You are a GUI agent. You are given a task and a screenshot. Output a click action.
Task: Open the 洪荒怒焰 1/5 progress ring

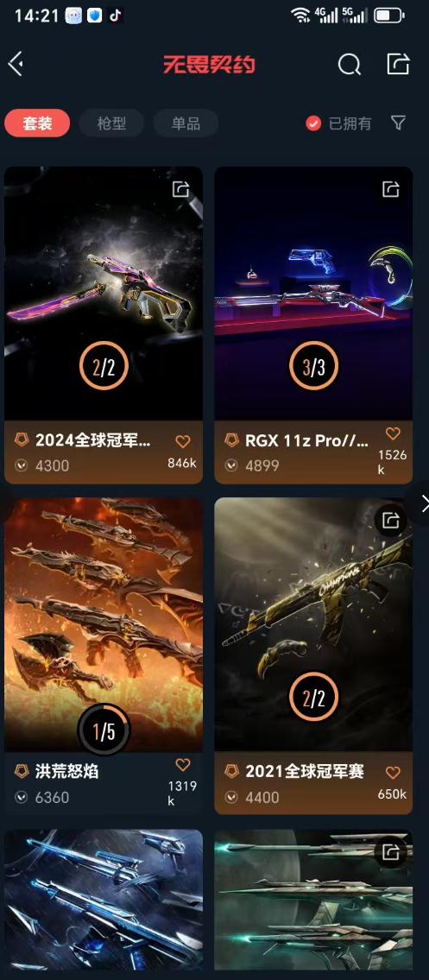[104, 730]
